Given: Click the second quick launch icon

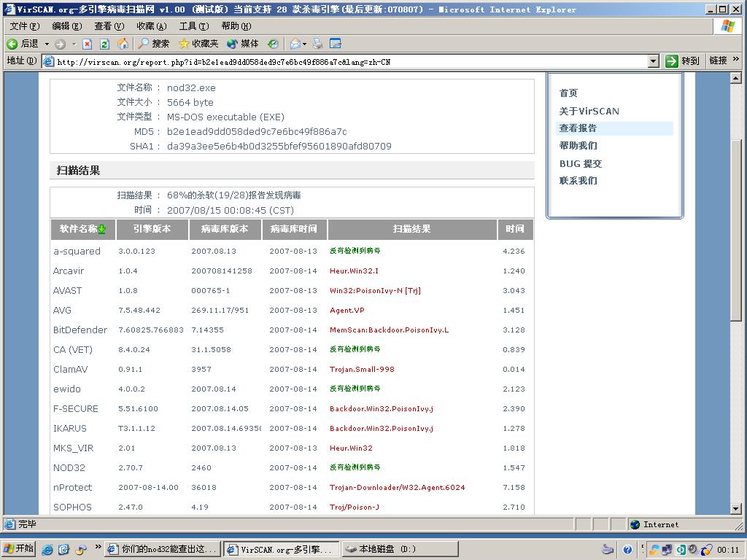Looking at the screenshot, I should point(64,549).
